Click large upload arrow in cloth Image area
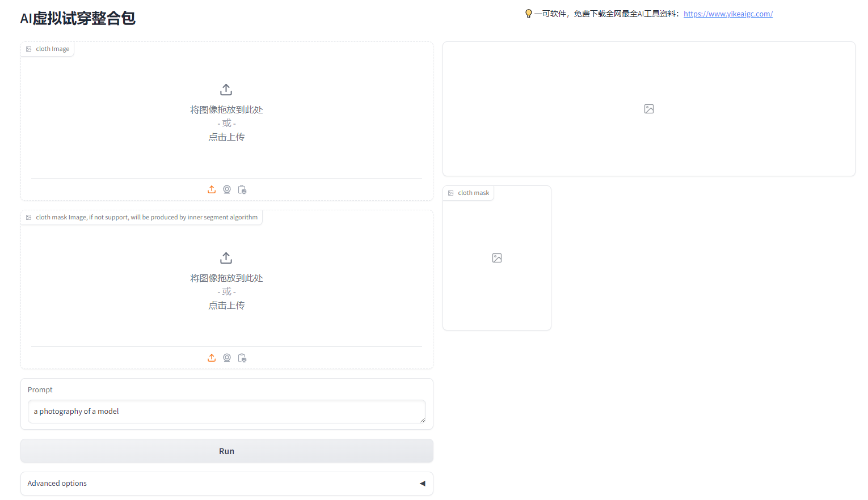Image resolution: width=868 pixels, height=500 pixels. (226, 90)
